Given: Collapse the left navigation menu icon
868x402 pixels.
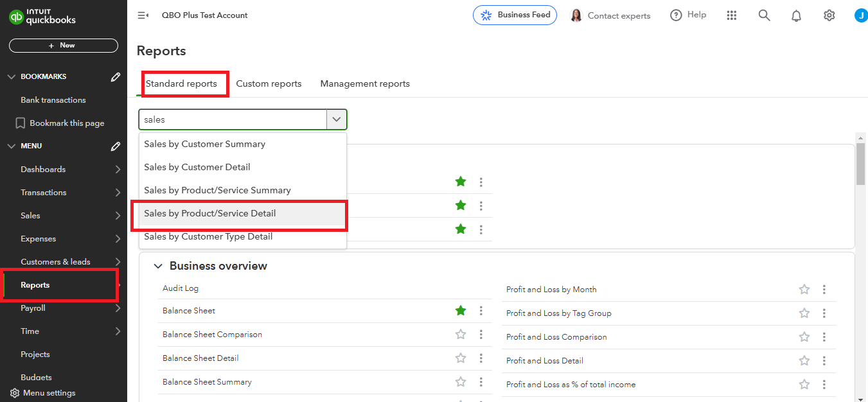Looking at the screenshot, I should [x=143, y=15].
